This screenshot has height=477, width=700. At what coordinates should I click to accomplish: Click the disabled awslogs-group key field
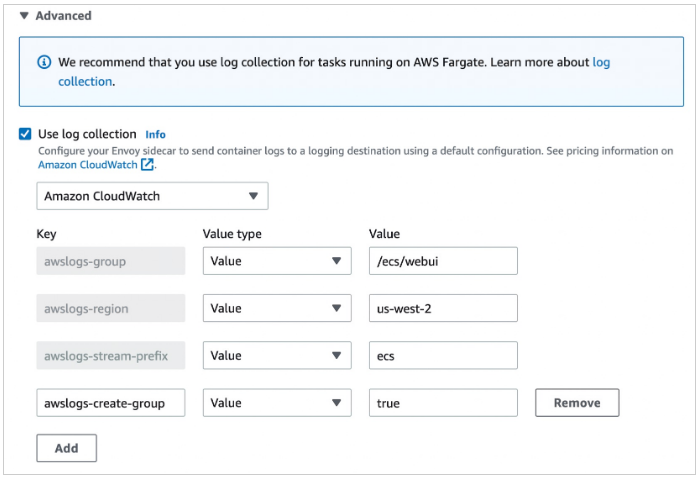tap(111, 261)
